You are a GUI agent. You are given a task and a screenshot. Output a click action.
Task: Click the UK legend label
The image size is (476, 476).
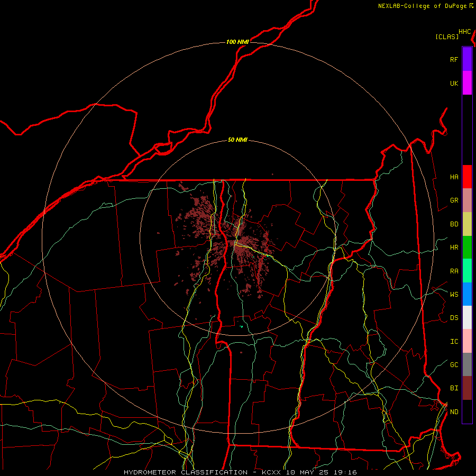click(454, 84)
